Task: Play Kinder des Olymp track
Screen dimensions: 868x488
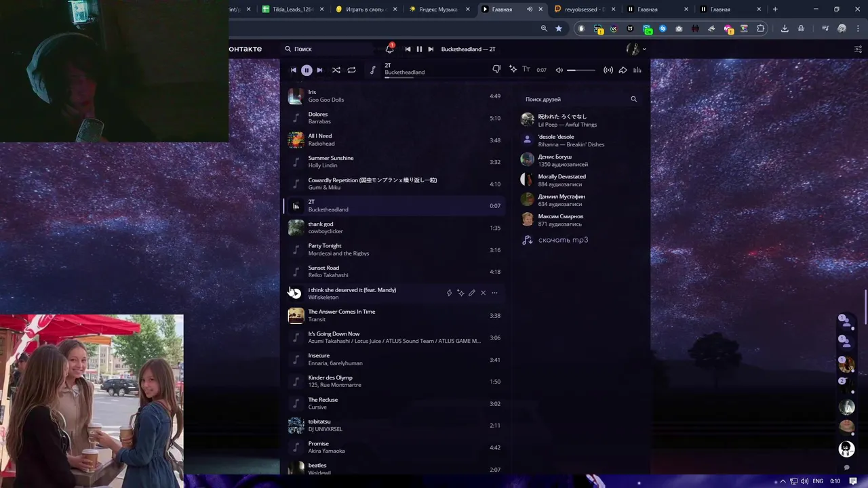Action: coord(296,382)
